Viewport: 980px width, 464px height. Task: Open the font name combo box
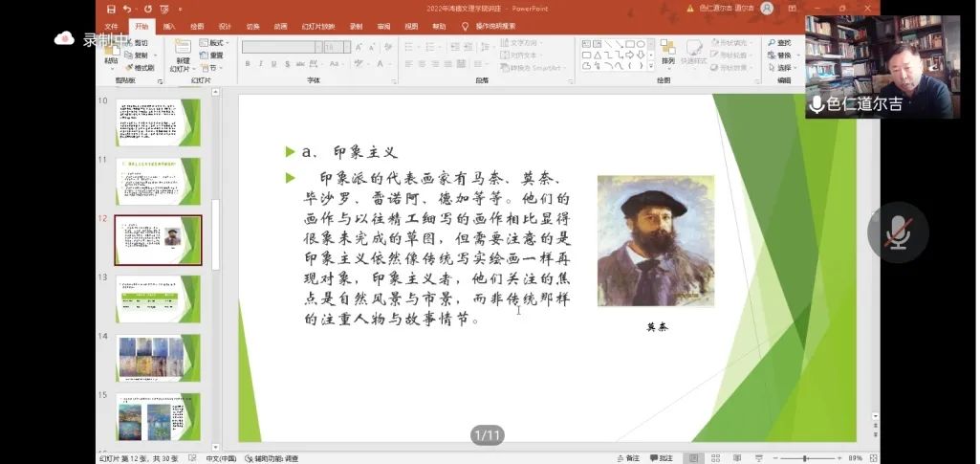[282, 47]
